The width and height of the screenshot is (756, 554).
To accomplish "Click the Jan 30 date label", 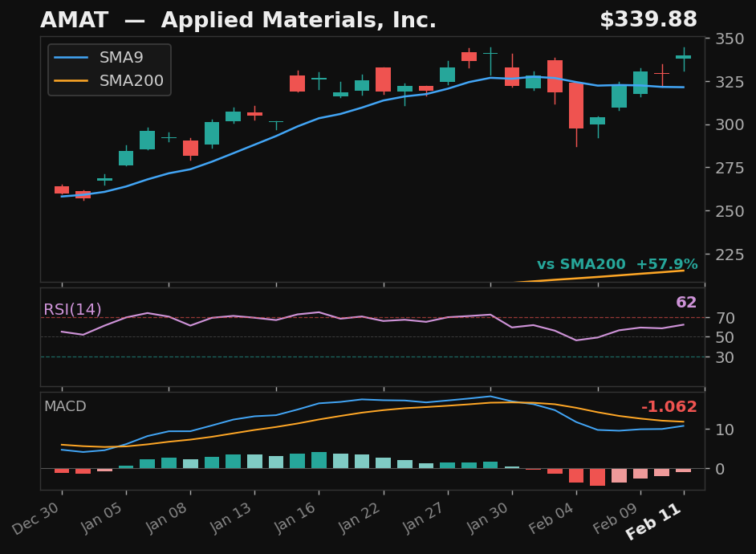I will coord(487,519).
